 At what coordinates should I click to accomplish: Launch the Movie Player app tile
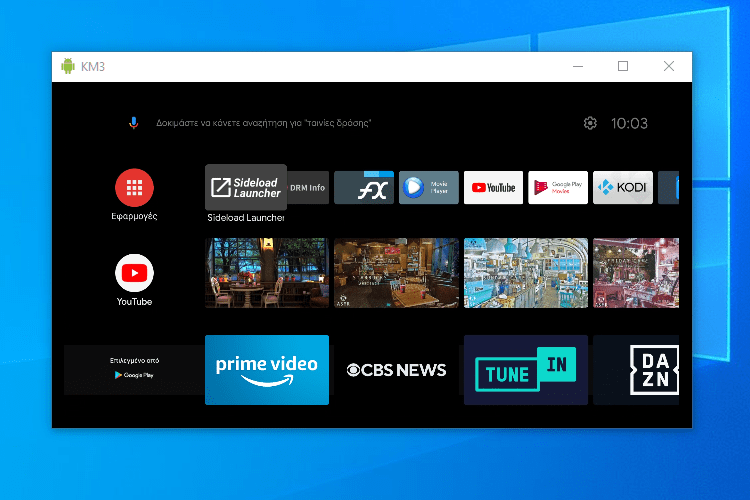(x=429, y=188)
